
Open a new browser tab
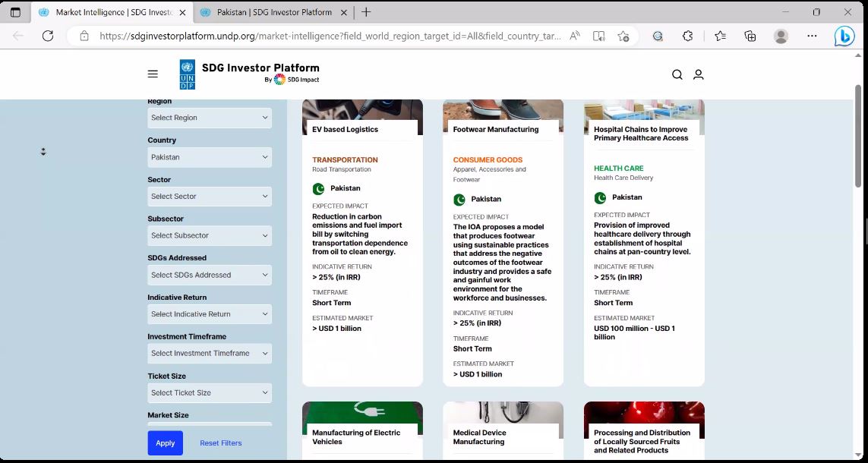point(366,12)
